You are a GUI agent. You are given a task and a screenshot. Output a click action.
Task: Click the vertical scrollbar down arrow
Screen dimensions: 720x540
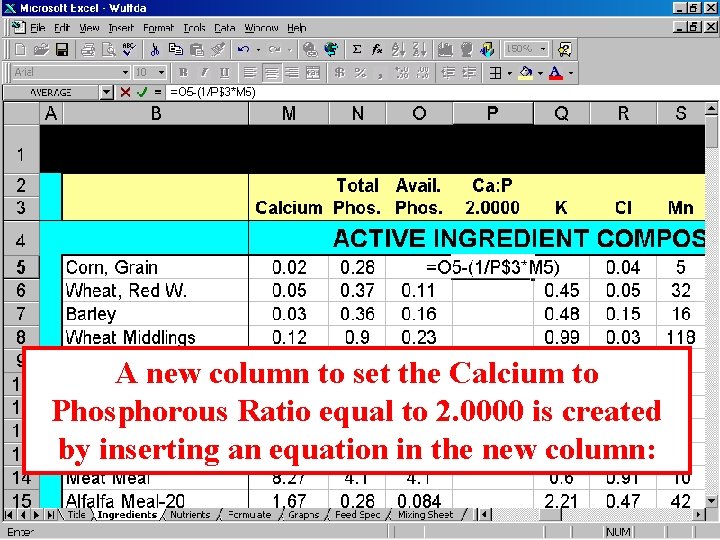[711, 500]
